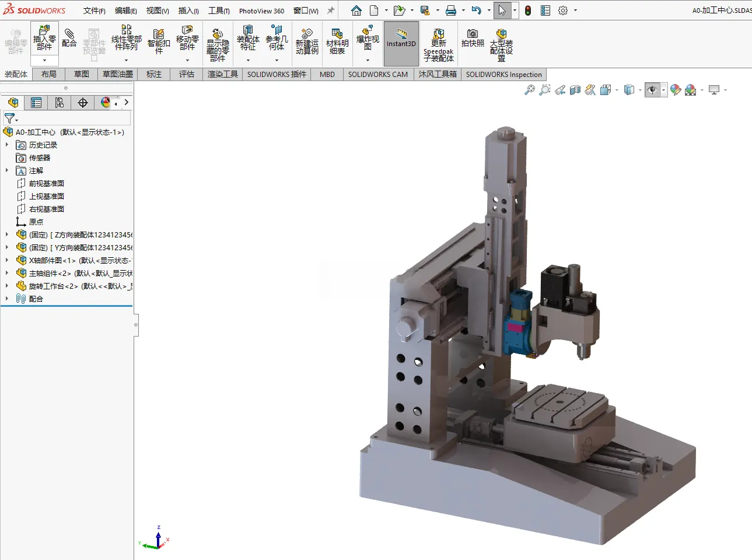Open the 工具(T) menu
The image size is (752, 560).
click(x=219, y=10)
